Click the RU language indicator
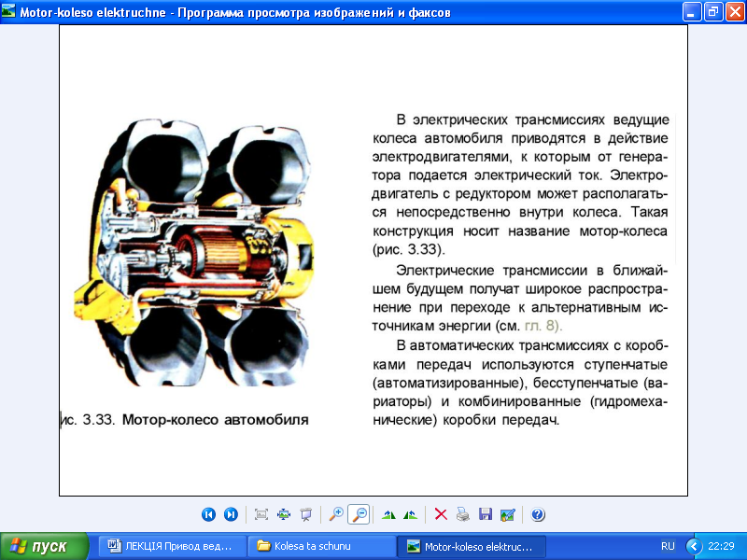This screenshot has width=747, height=560. tap(668, 546)
